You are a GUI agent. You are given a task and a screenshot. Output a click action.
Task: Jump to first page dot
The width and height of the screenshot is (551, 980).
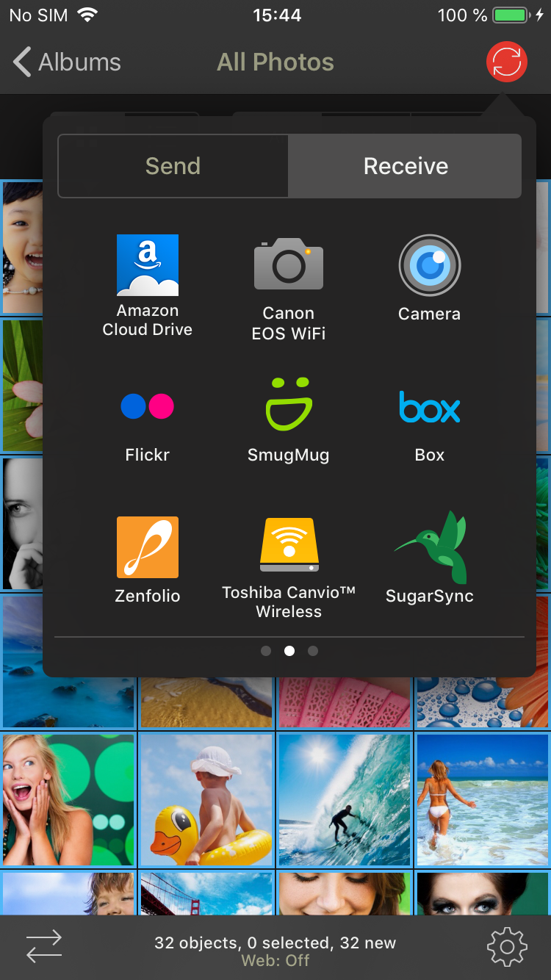click(x=266, y=651)
